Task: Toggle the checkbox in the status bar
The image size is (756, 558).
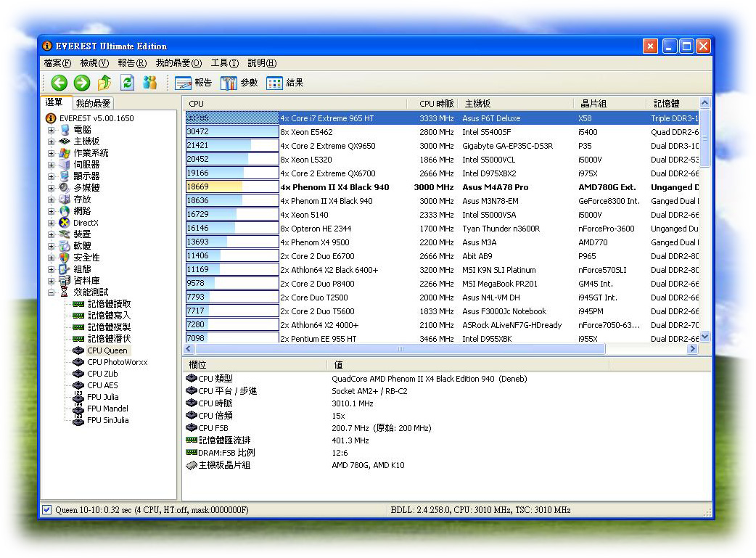Action: pyautogui.click(x=47, y=510)
